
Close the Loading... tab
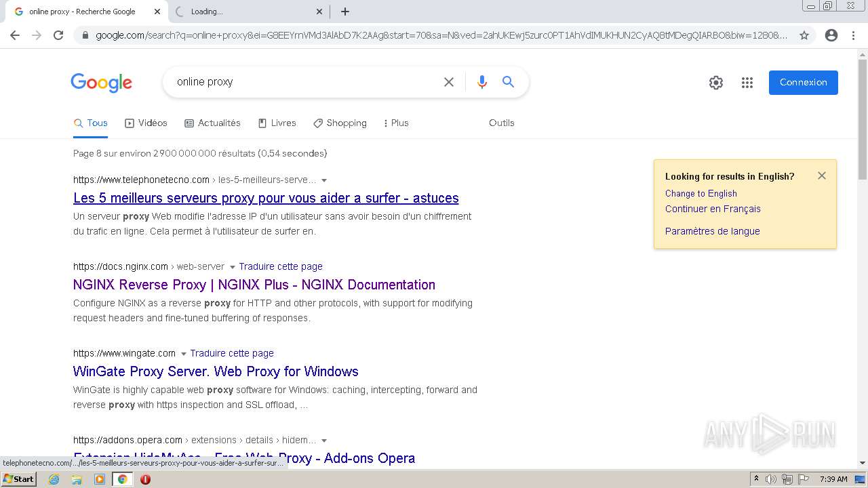(319, 12)
